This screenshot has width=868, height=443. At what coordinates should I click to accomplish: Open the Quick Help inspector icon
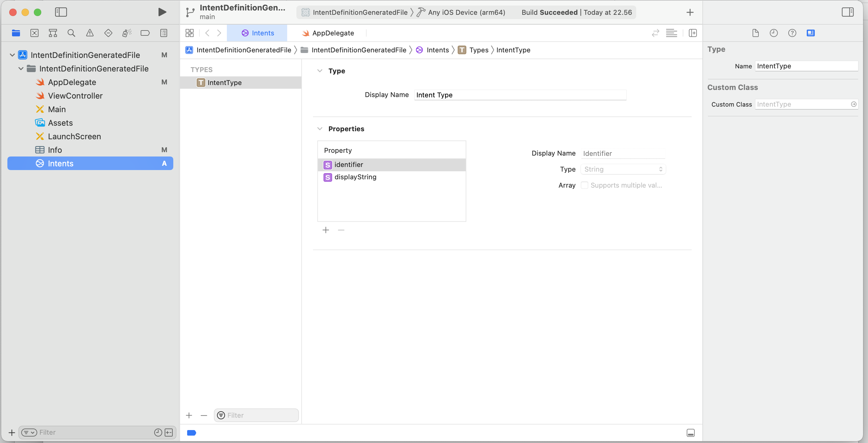792,33
